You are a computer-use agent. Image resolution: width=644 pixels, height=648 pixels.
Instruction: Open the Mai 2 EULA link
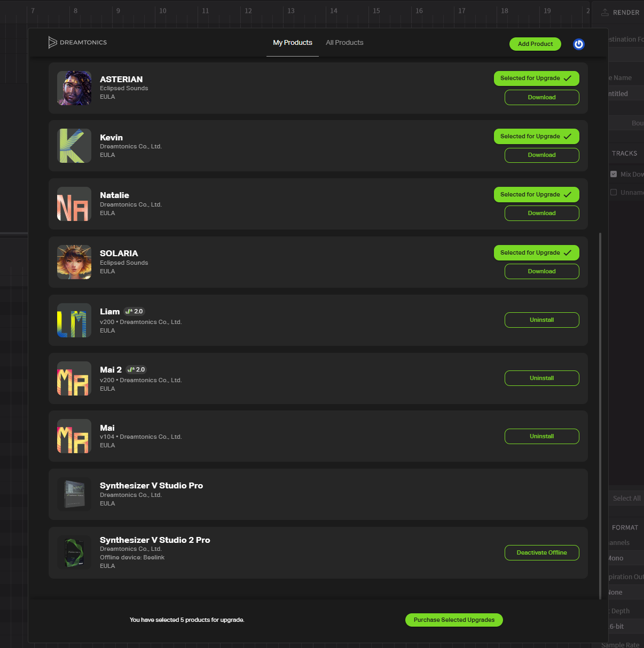coord(107,389)
